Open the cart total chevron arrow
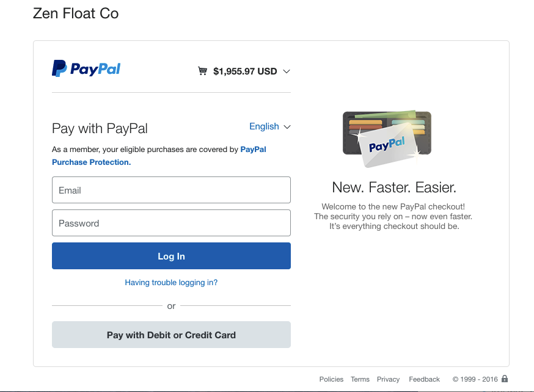Image resolution: width=534 pixels, height=392 pixels. click(287, 71)
